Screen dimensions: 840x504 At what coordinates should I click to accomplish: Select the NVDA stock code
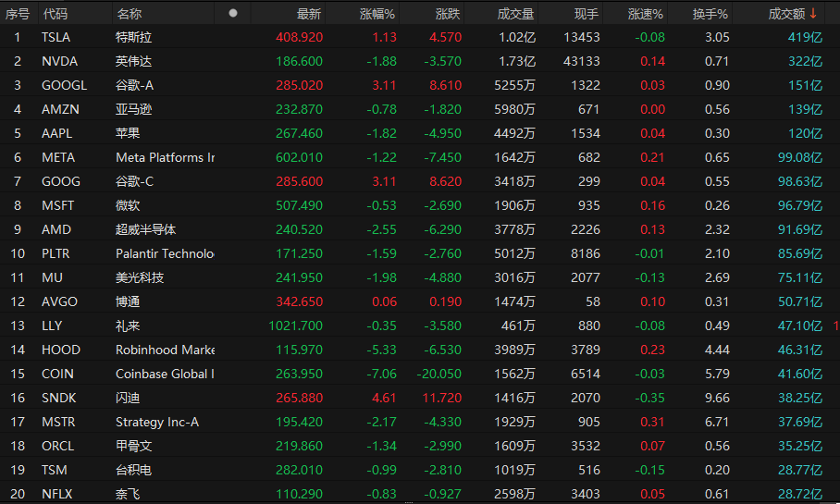coord(59,61)
